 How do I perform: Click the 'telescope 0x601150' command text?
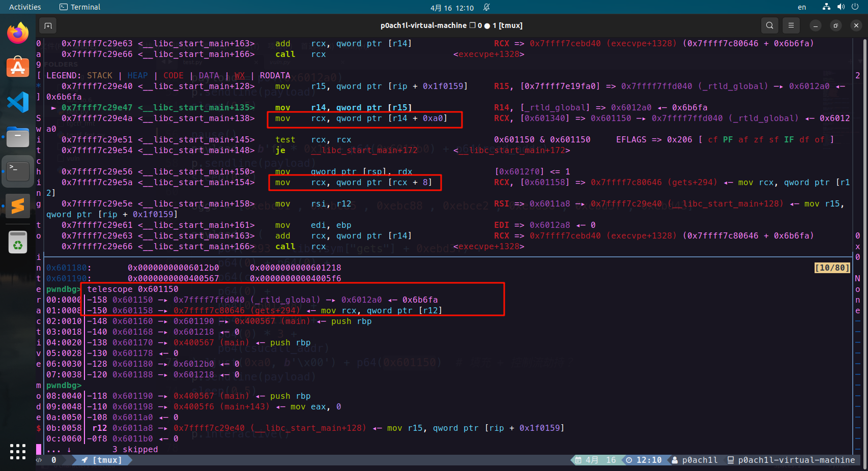[x=133, y=289]
